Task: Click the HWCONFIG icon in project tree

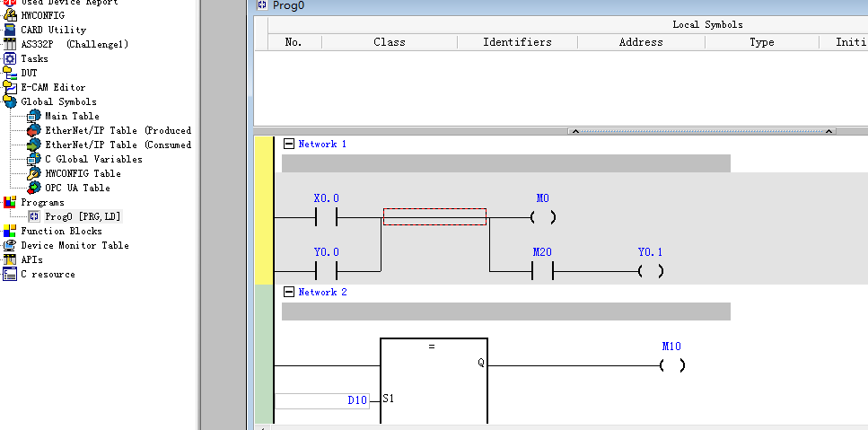Action: pos(10,15)
